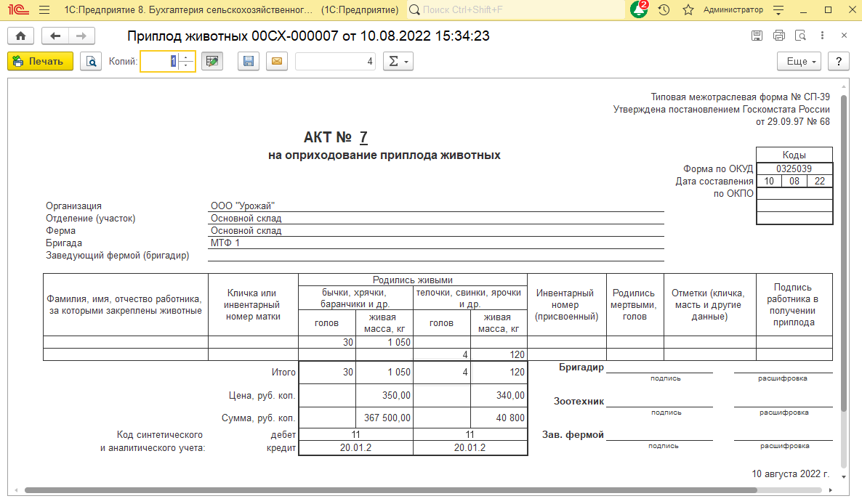The width and height of the screenshot is (862, 504).
Task: Go to the home page icon
Action: pyautogui.click(x=20, y=36)
